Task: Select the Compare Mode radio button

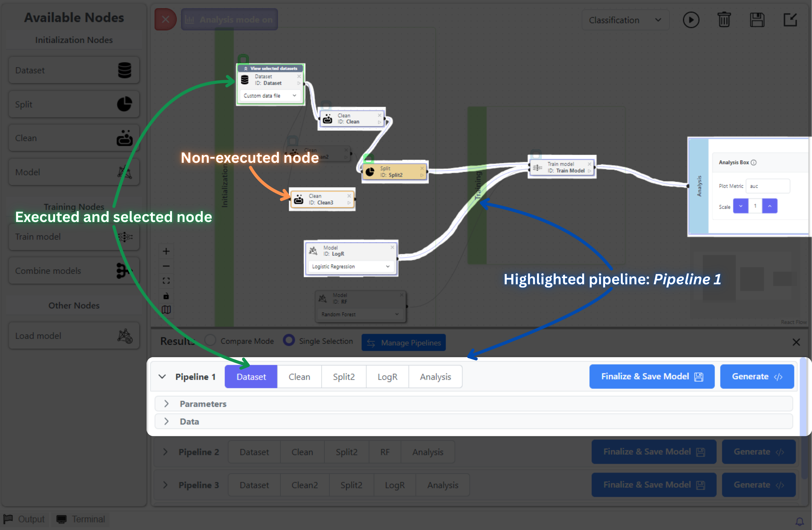Action: [210, 340]
